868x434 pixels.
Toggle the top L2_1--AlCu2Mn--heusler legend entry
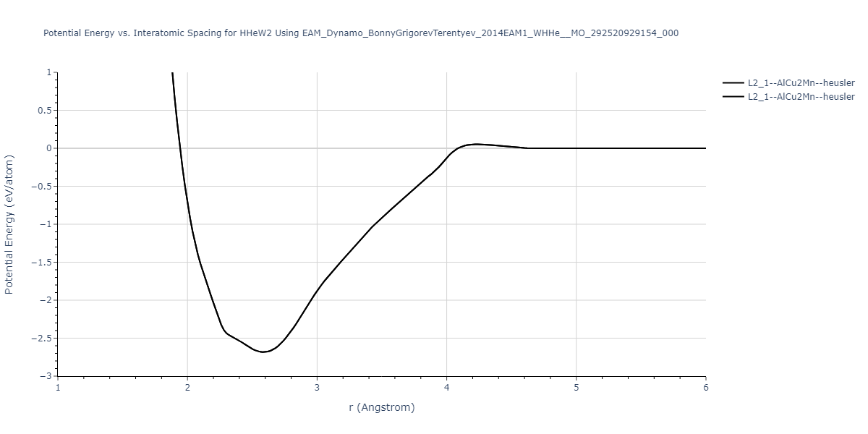click(801, 83)
